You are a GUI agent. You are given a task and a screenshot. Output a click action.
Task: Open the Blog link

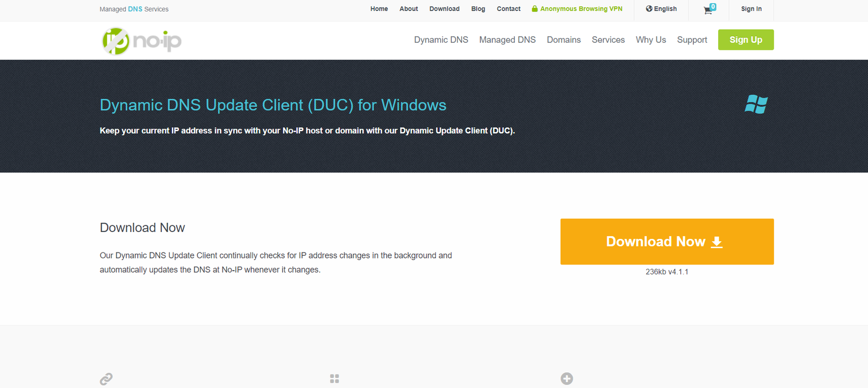tap(478, 9)
